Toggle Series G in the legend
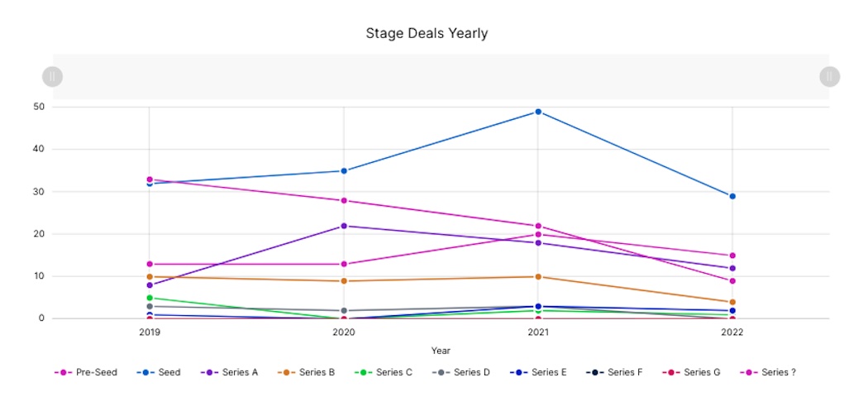Viewport: 868px width, 397px height. 692,372
